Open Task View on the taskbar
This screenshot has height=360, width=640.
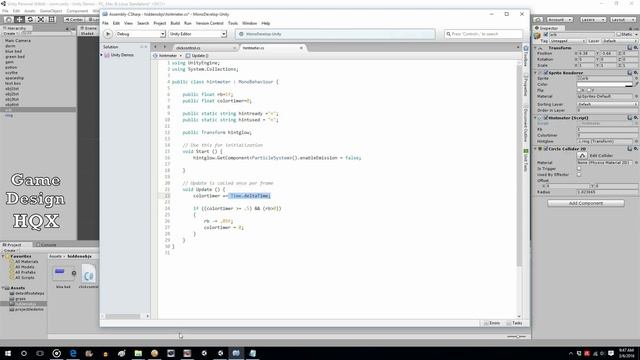point(40,353)
